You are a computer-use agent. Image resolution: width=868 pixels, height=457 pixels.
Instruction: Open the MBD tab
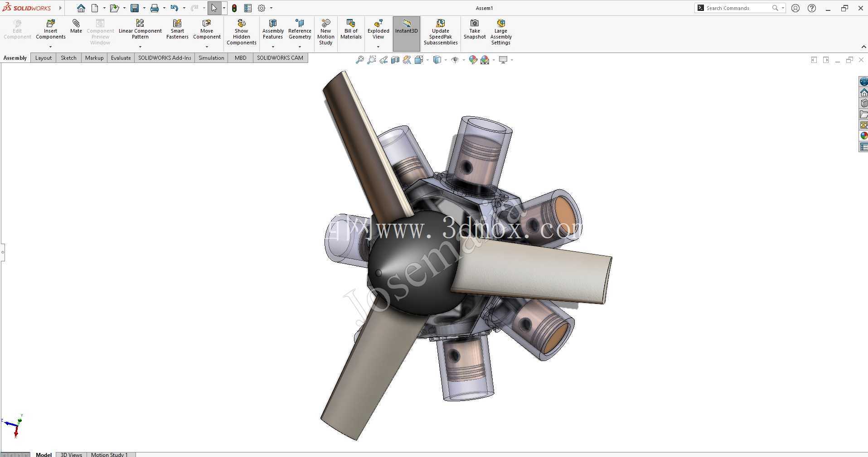(241, 58)
